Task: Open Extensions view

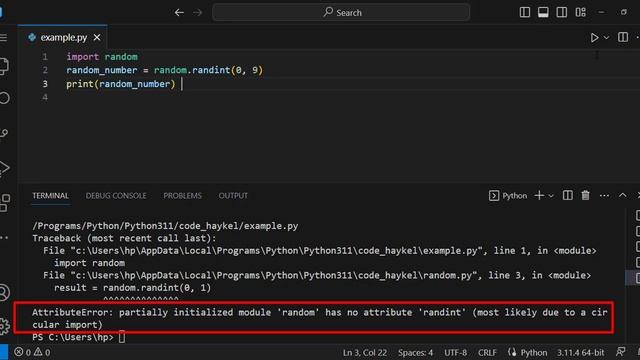Action: pyautogui.click(x=5, y=203)
